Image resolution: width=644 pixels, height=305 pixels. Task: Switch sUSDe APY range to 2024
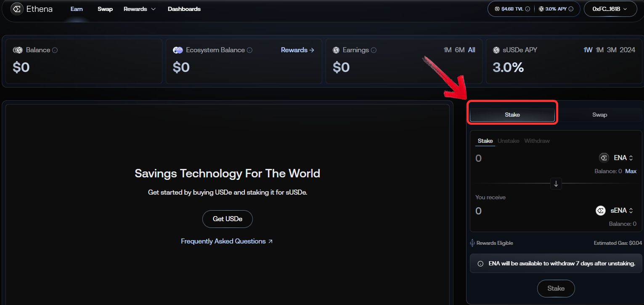coord(628,50)
